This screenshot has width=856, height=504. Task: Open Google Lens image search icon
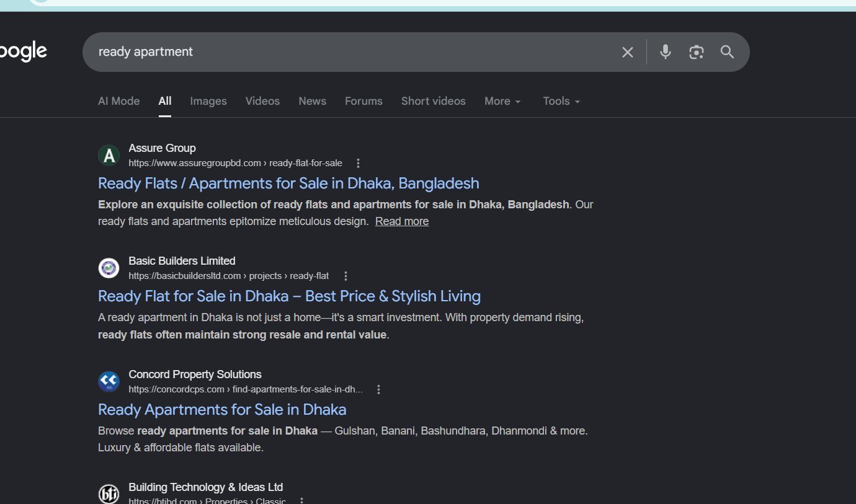pyautogui.click(x=697, y=52)
